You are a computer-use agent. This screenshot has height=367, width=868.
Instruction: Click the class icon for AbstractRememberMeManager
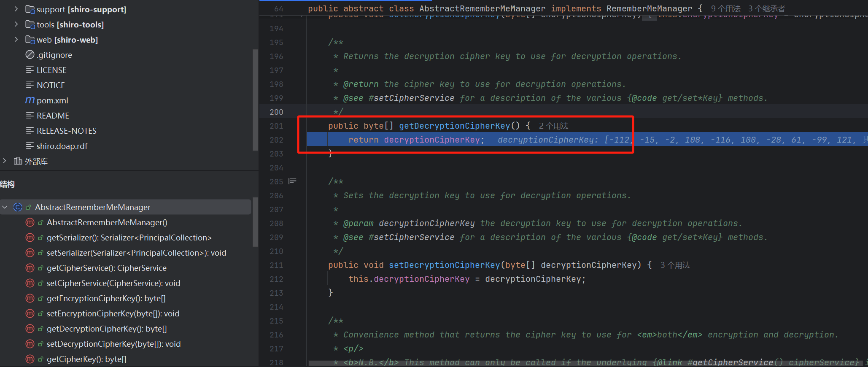click(x=18, y=207)
